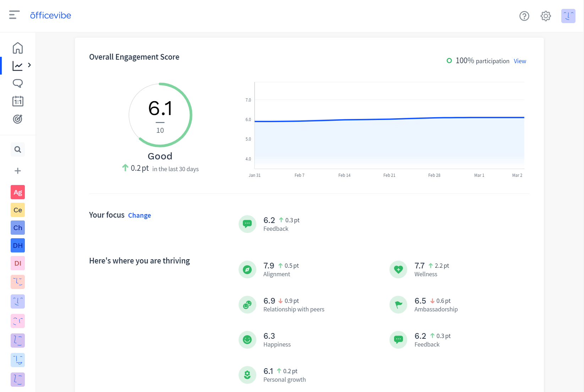Viewport: 584px width, 392px height.
Task: Click the Ambassadorship flag icon
Action: (398, 304)
